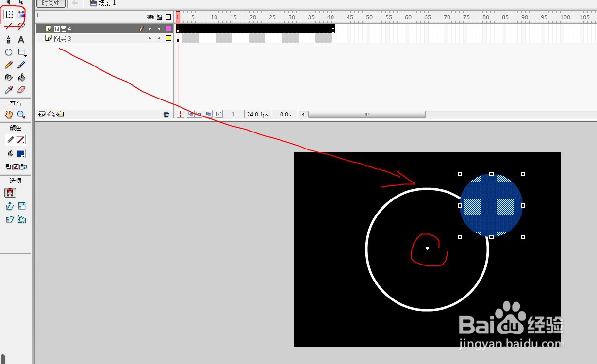The width and height of the screenshot is (597, 364).
Task: Select the Line tool
Action: click(9, 26)
